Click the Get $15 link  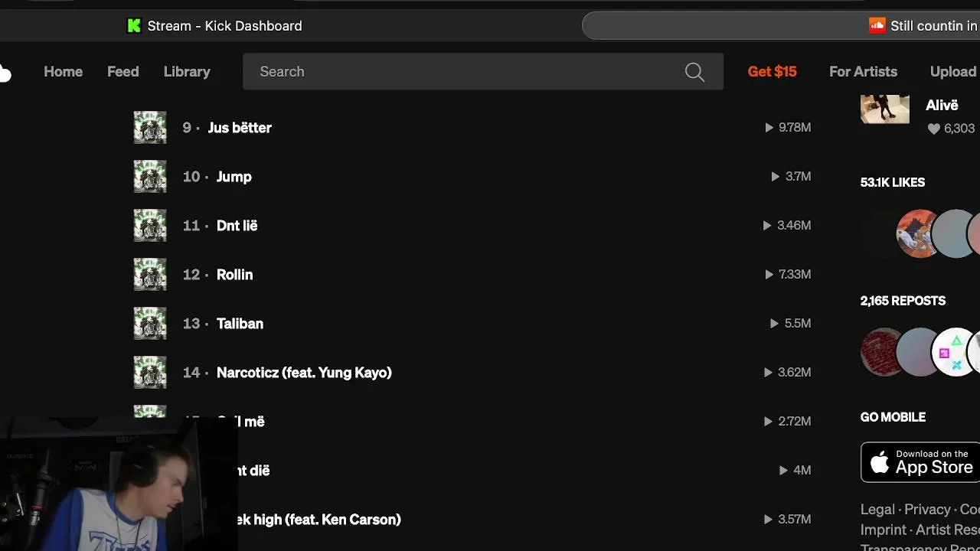coord(772,72)
